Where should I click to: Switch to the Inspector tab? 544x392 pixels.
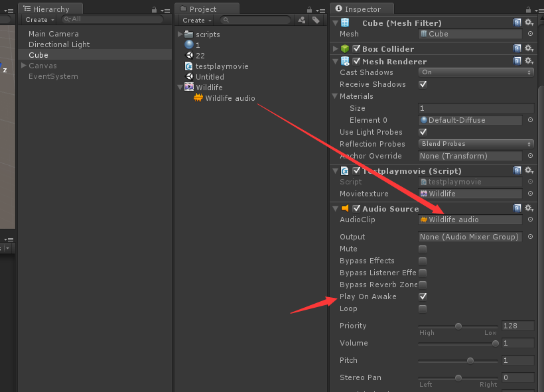tap(362, 9)
